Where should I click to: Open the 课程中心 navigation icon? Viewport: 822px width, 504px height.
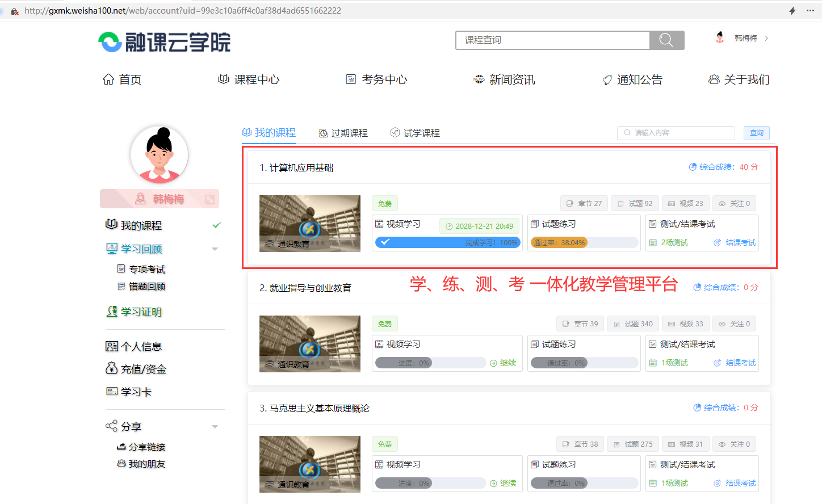click(x=224, y=79)
